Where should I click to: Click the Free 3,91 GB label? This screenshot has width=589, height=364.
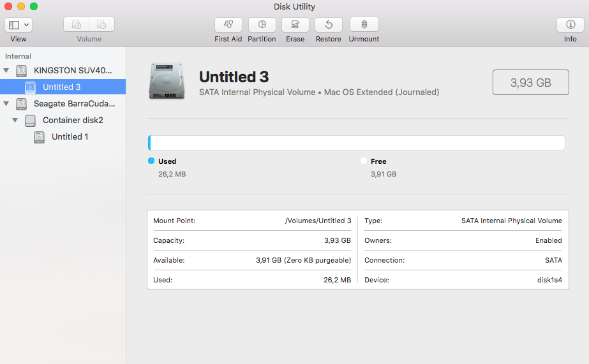[x=384, y=174]
